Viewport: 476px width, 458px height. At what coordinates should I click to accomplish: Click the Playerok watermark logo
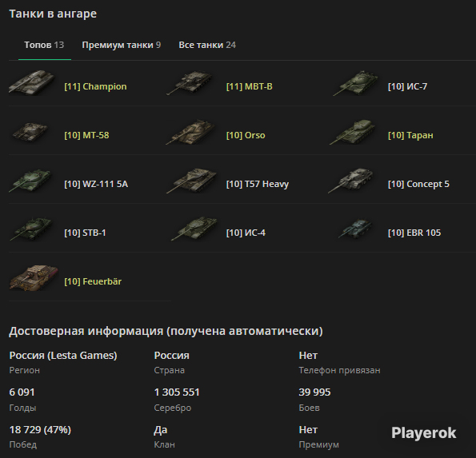tap(423, 433)
